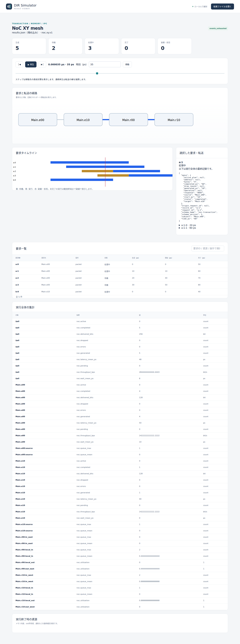Select request a:1 row in 要求一覧

pyautogui.click(x=120, y=271)
